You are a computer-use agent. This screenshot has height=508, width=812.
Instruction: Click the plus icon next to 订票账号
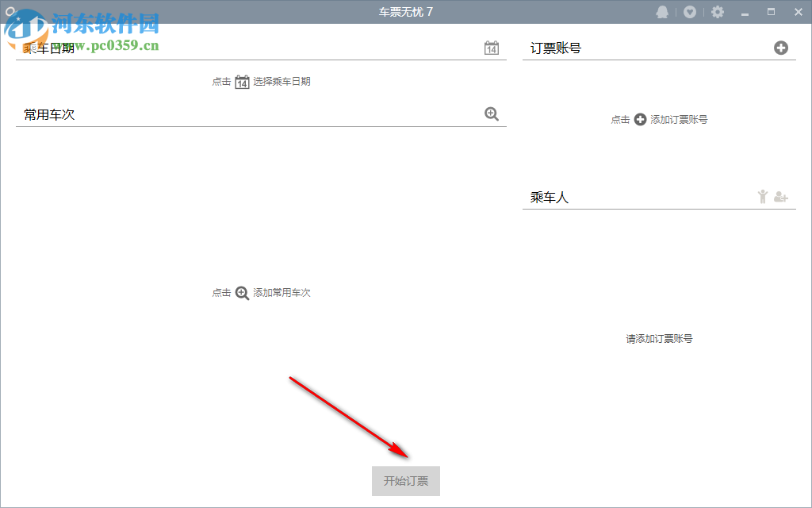(x=782, y=48)
